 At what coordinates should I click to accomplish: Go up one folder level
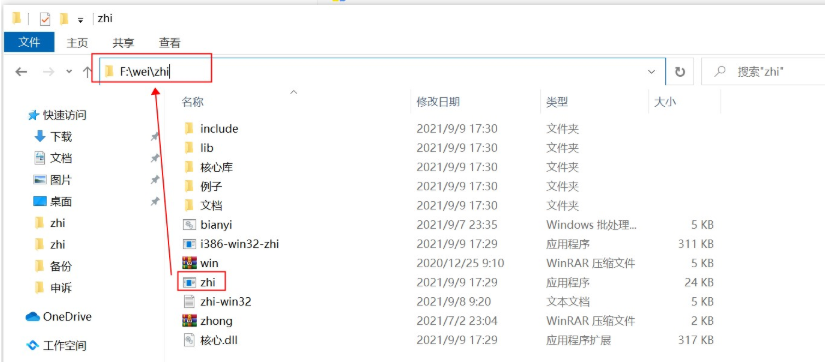tap(87, 72)
